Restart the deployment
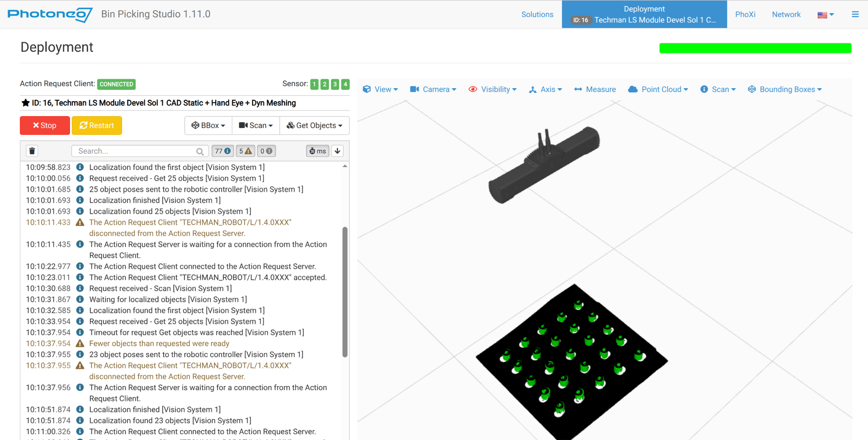This screenshot has width=868, height=440. tap(97, 126)
